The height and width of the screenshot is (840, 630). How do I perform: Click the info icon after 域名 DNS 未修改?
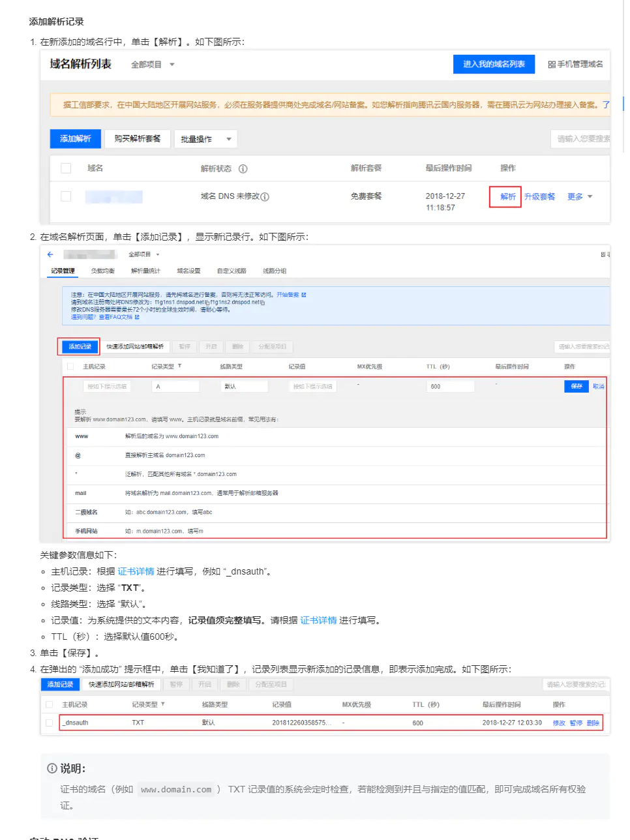[x=265, y=197]
